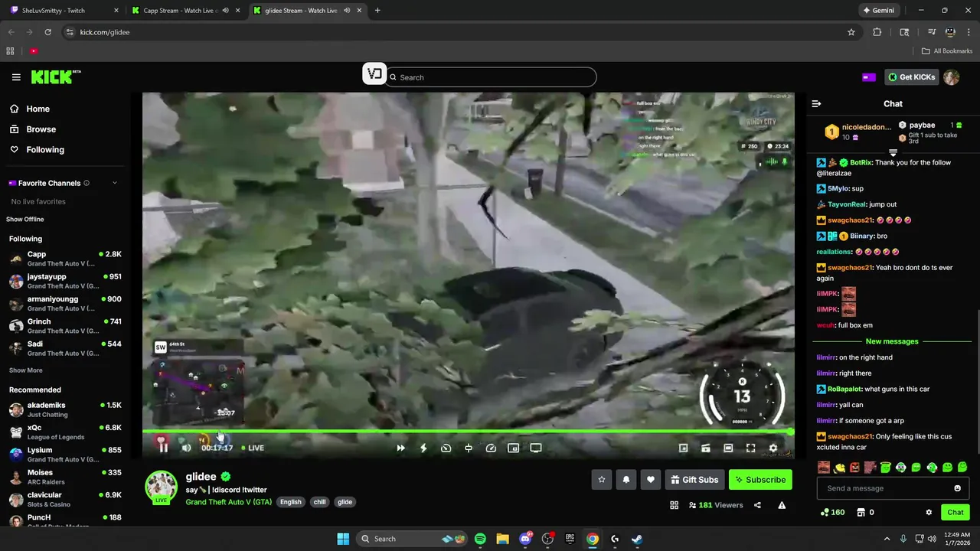Click the lightning bolt player icon
Screen dimensions: 980x551
coord(423,448)
